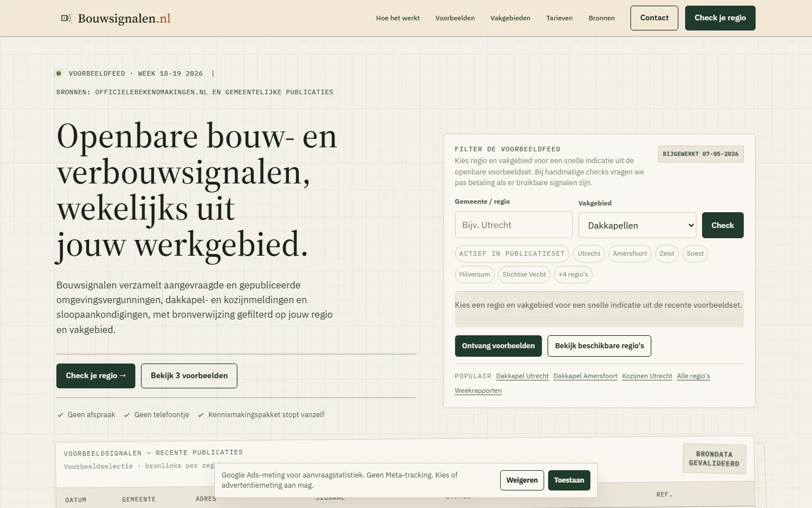Screen dimensions: 812x508
Task: Open the Dakkapel Utrecht popular link
Action: pyautogui.click(x=522, y=376)
